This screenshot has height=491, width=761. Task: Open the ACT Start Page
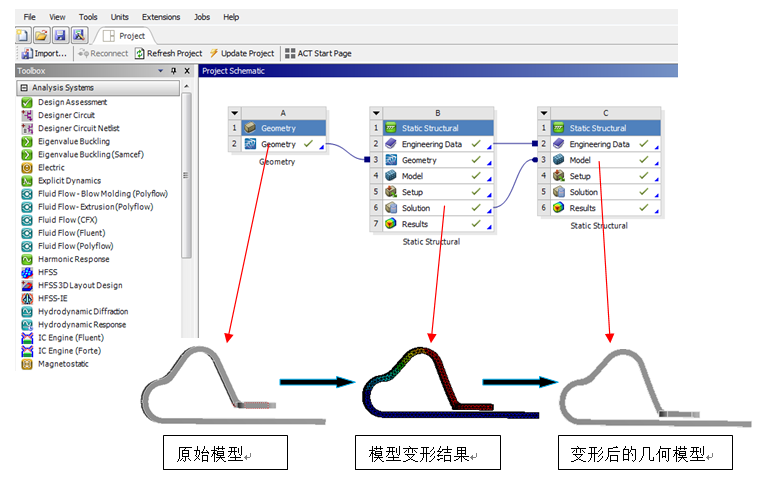coord(318,53)
